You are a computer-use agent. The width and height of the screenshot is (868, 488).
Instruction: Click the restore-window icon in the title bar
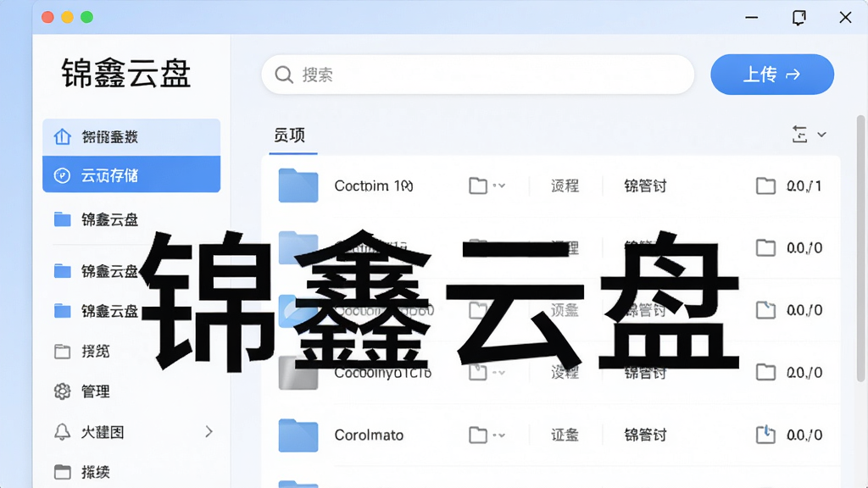[798, 18]
